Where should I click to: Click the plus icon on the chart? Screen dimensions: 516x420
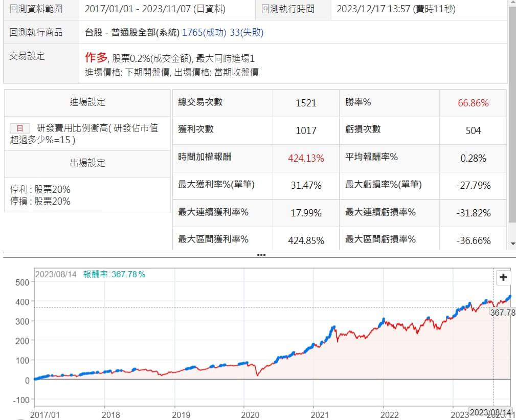(504, 277)
